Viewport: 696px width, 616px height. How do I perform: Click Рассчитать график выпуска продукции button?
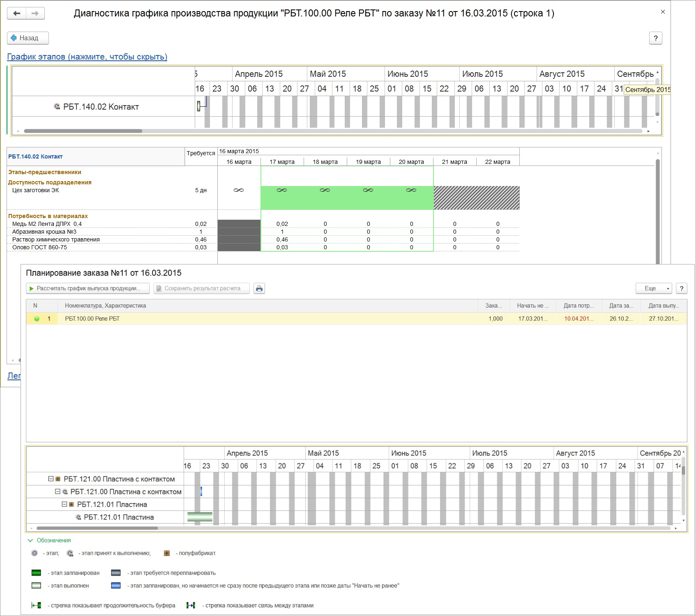pos(88,288)
